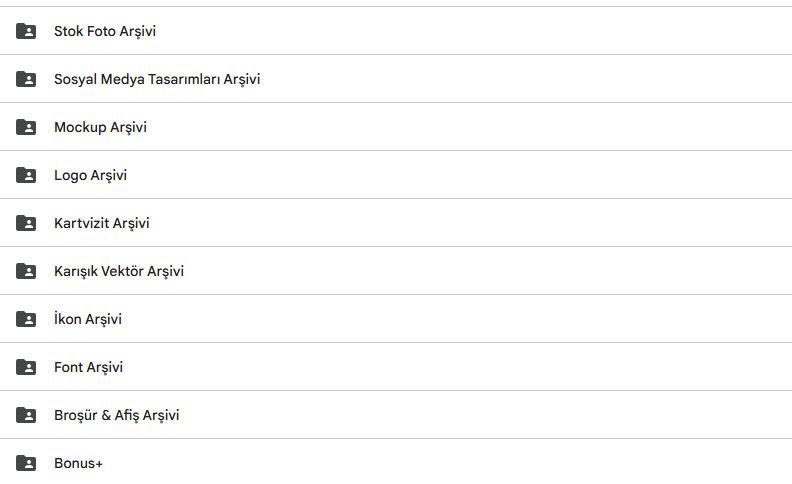Open the Mockup Arşivi name label
The image size is (792, 484).
pos(101,127)
